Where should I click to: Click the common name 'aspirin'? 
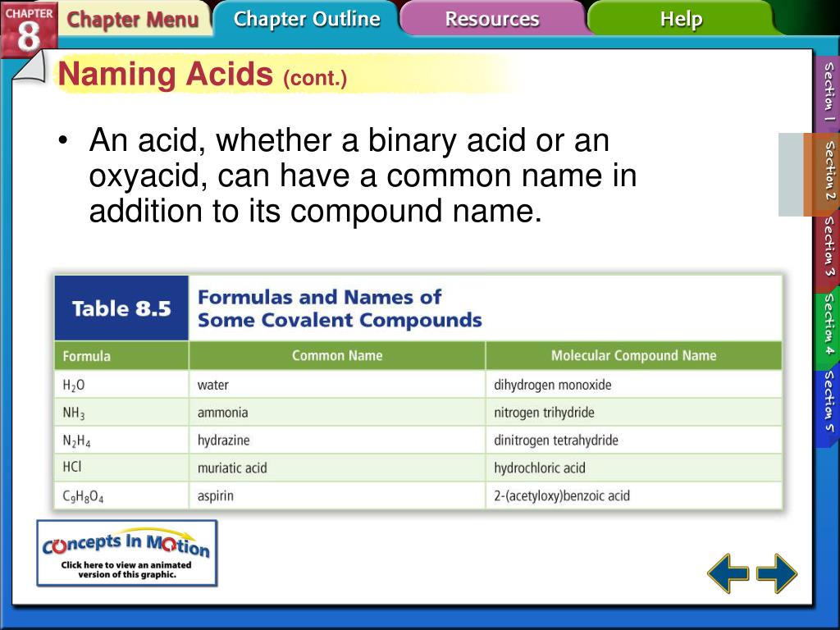coord(216,495)
